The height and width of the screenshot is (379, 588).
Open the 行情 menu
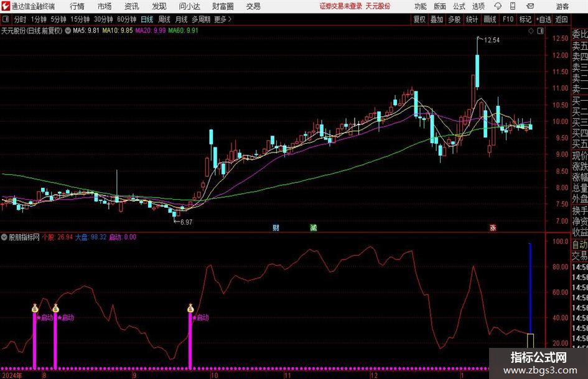(x=77, y=6)
